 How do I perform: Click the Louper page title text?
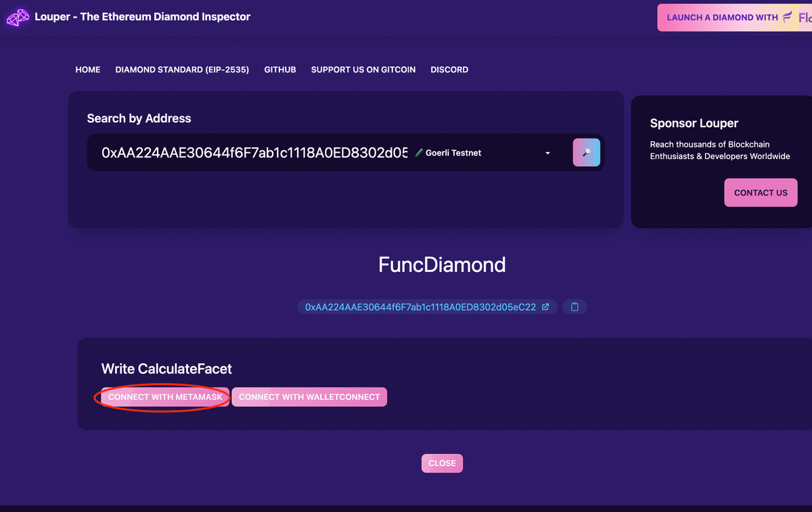click(x=143, y=17)
